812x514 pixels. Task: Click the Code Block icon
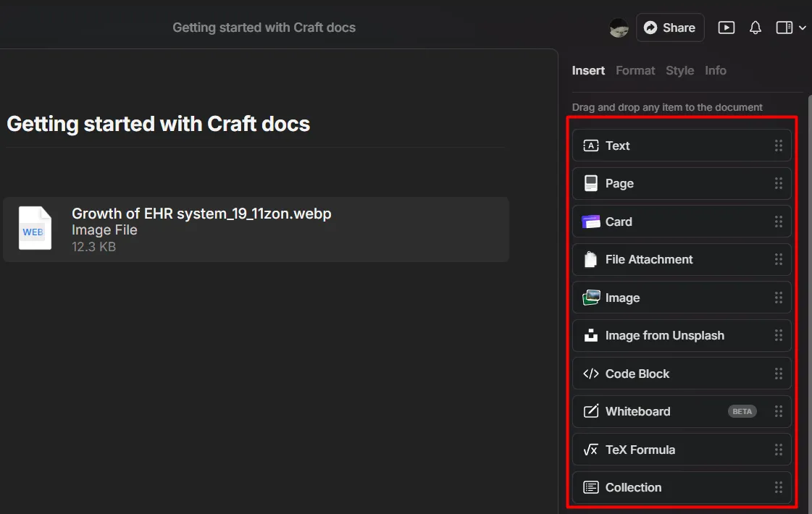[x=591, y=374]
